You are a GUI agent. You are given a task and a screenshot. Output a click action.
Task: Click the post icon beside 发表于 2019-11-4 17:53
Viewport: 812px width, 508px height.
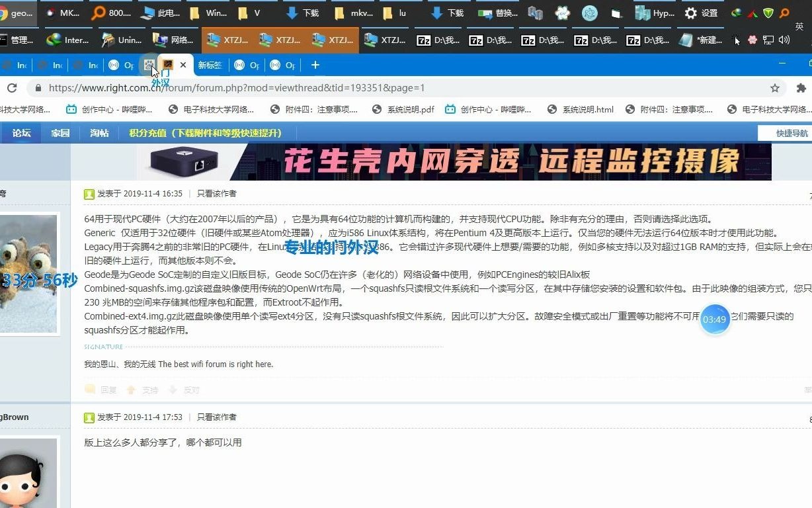click(x=89, y=417)
